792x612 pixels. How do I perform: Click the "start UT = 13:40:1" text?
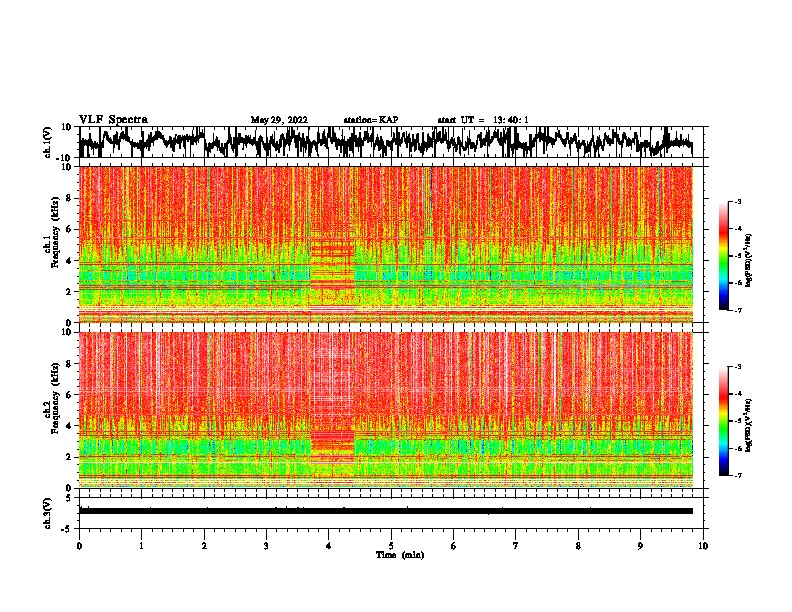pyautogui.click(x=483, y=120)
